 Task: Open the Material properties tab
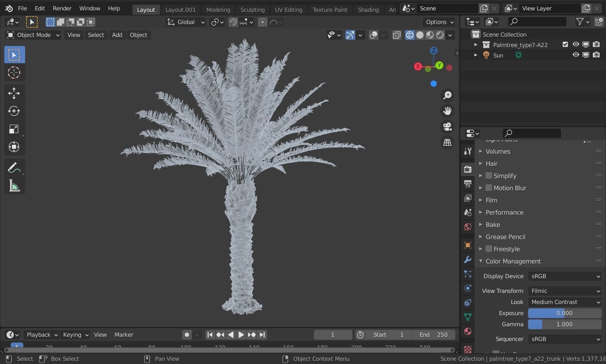pyautogui.click(x=467, y=331)
